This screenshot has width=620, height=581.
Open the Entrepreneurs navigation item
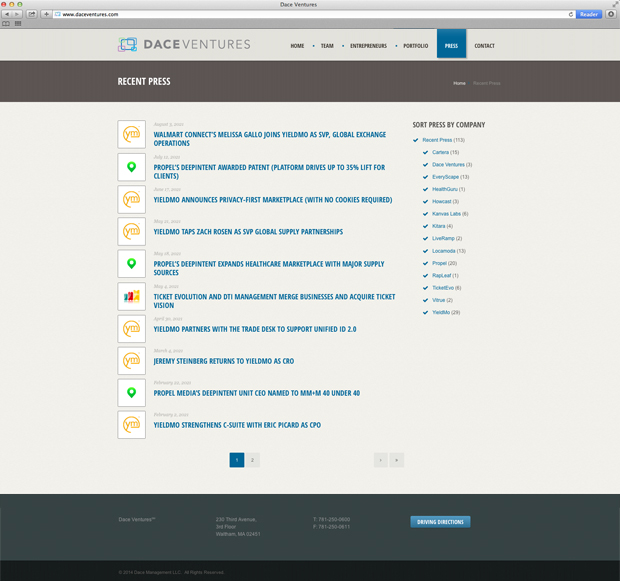(x=369, y=46)
